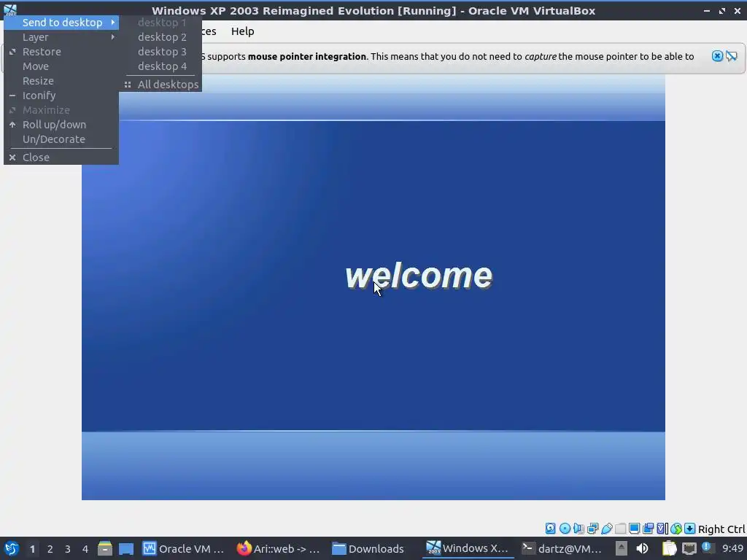Open the notification alert tray icon
Viewport: 747px width, 560px height.
click(708, 548)
